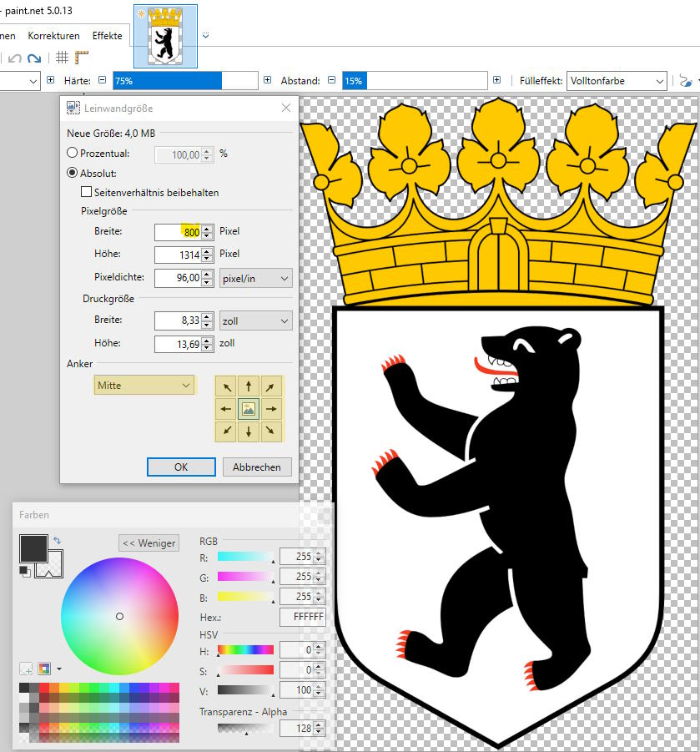
Task: Enable Seitenverhältnis beibehalten checkbox
Action: (86, 192)
